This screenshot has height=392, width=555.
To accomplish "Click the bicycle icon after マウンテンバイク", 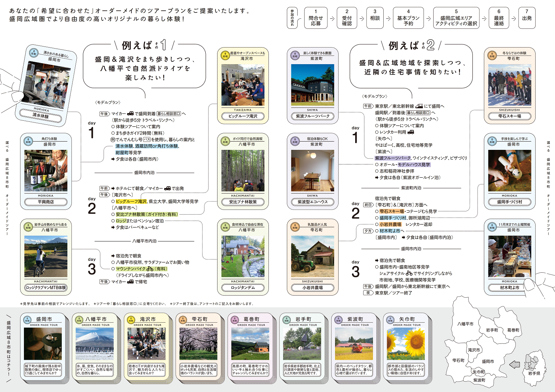I will coord(150,269).
